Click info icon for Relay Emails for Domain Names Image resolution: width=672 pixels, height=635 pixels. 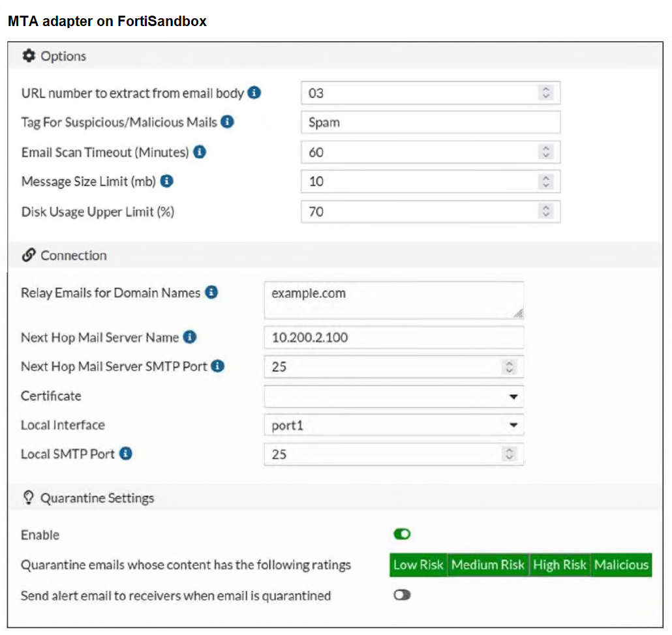[x=211, y=293]
